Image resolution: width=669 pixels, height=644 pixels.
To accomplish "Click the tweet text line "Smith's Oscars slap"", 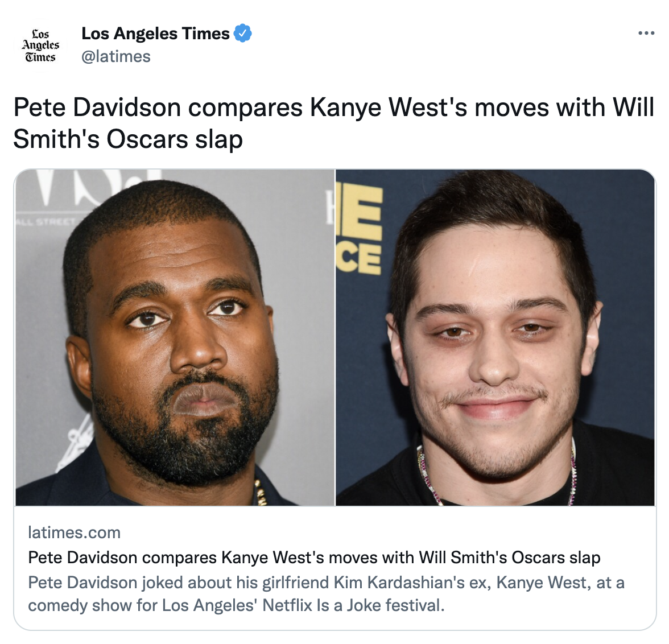I will click(128, 139).
